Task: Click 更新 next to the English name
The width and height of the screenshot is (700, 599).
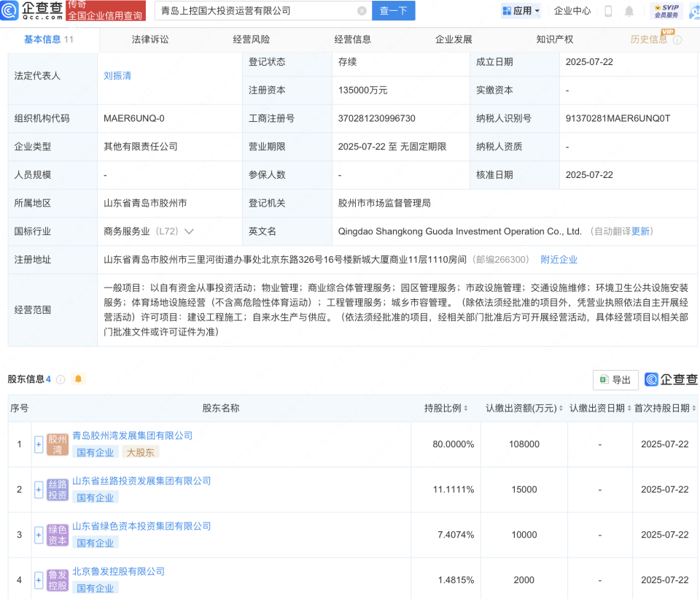Action: point(640,231)
